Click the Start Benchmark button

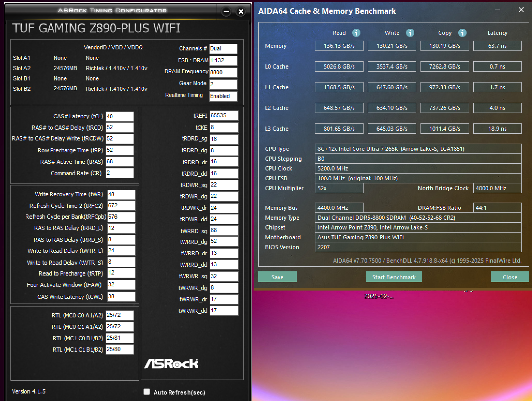tap(394, 277)
